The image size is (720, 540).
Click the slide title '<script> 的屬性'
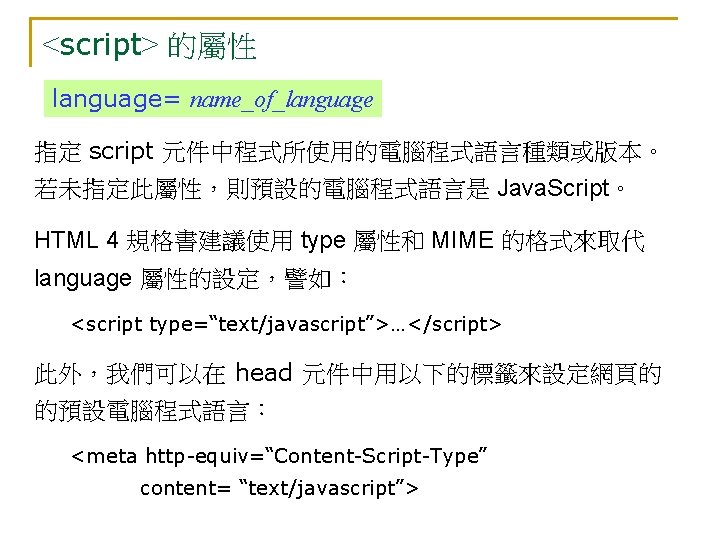[149, 46]
